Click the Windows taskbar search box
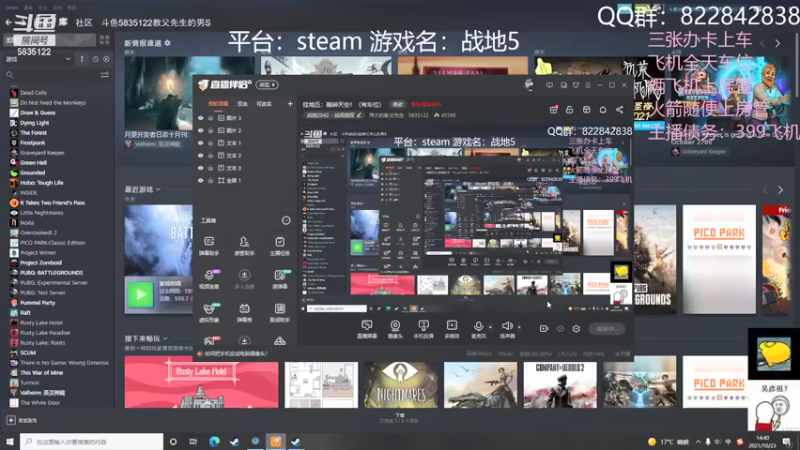The height and width of the screenshot is (450, 800). coord(92,442)
